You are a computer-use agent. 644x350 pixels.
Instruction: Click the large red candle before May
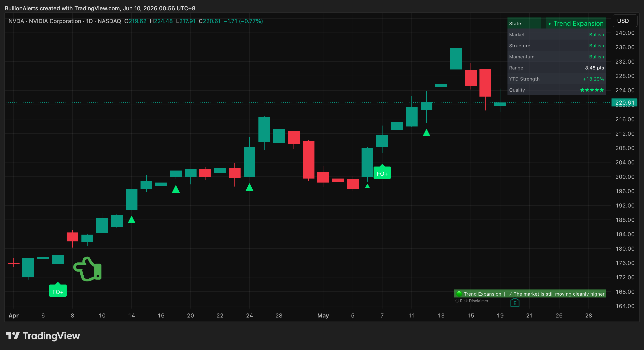309,160
